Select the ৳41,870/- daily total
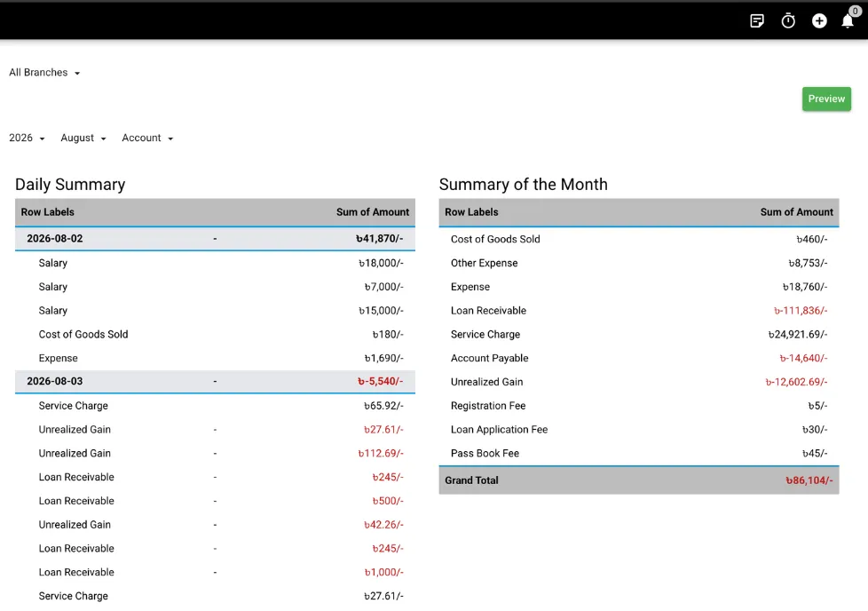The image size is (868, 611). coord(379,239)
